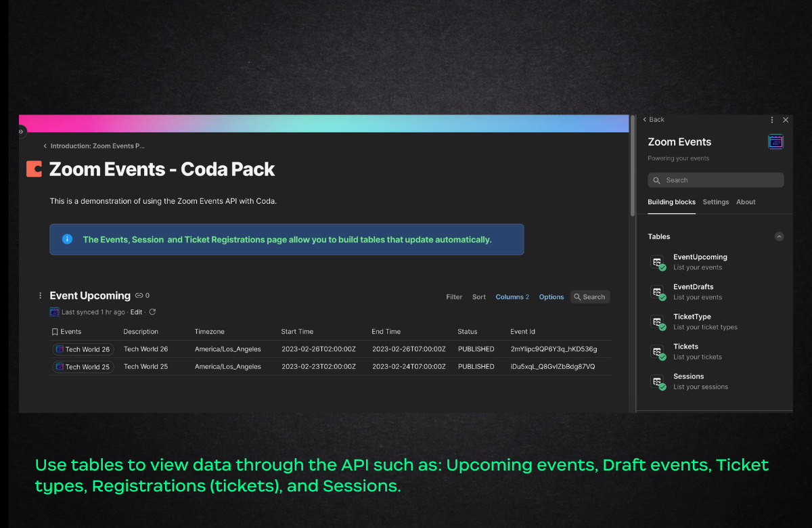This screenshot has width=812, height=528.
Task: Open the Tech World 26 event chip
Action: click(83, 349)
